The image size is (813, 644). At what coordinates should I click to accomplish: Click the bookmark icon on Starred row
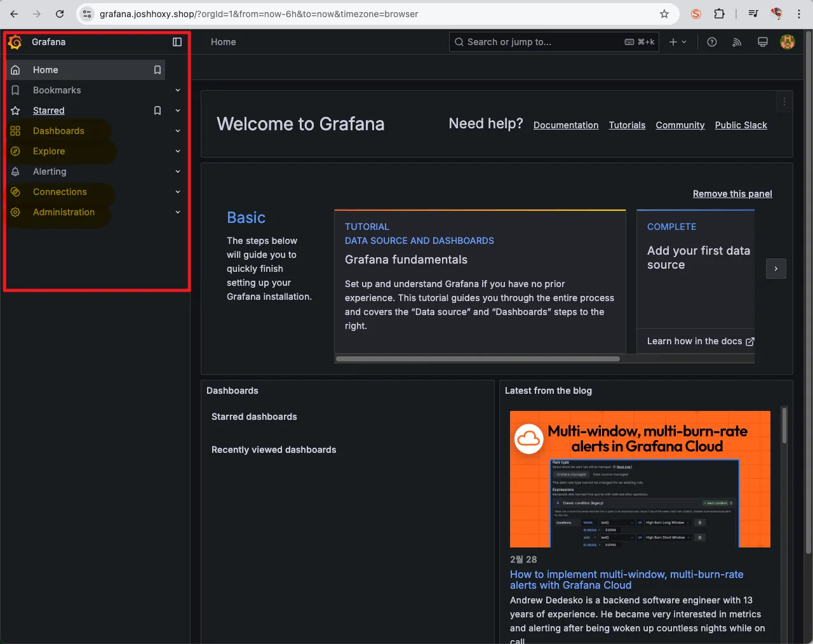pyautogui.click(x=158, y=111)
